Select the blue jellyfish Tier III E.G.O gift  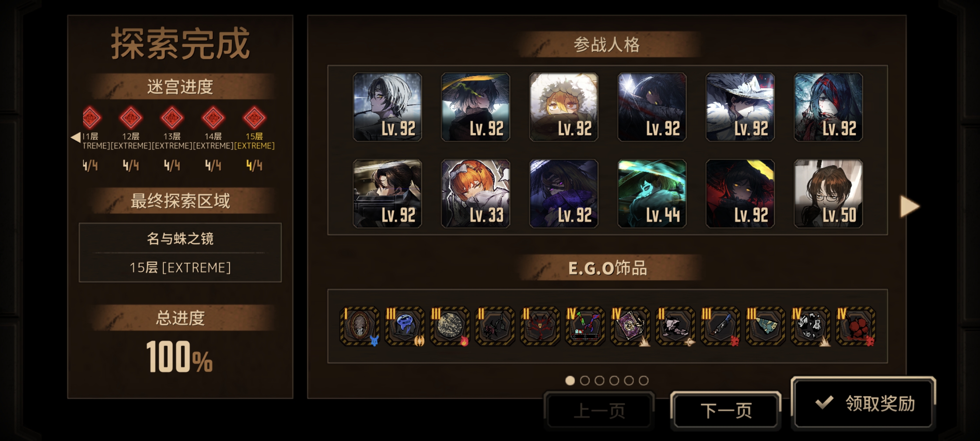pos(404,326)
